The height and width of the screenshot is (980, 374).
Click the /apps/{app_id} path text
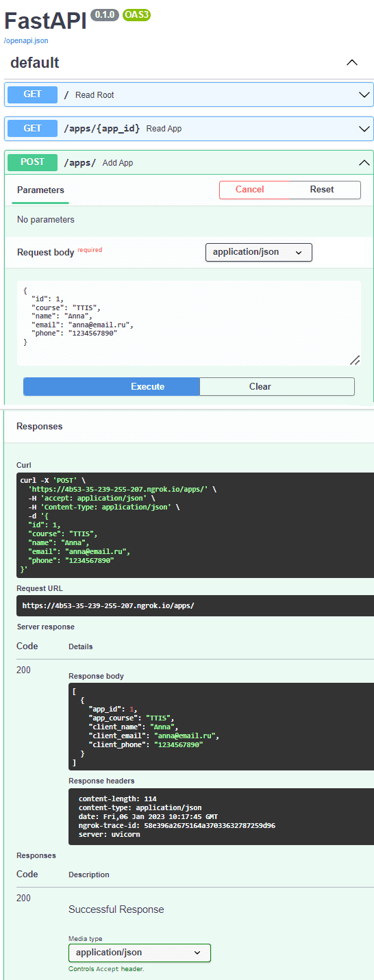coord(102,128)
